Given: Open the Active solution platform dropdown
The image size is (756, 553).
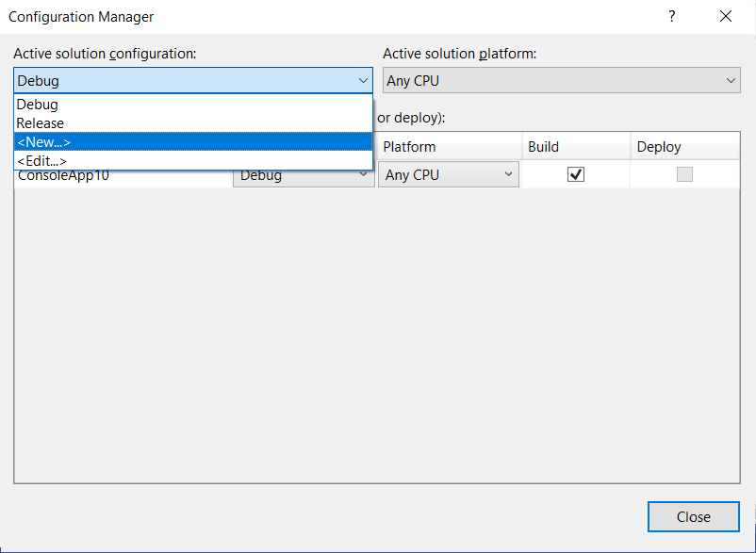Looking at the screenshot, I should (561, 81).
